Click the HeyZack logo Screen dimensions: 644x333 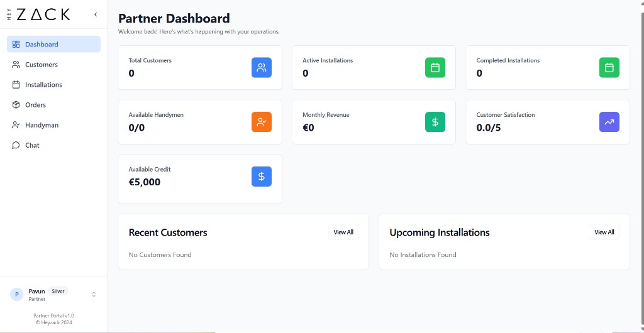[x=38, y=14]
